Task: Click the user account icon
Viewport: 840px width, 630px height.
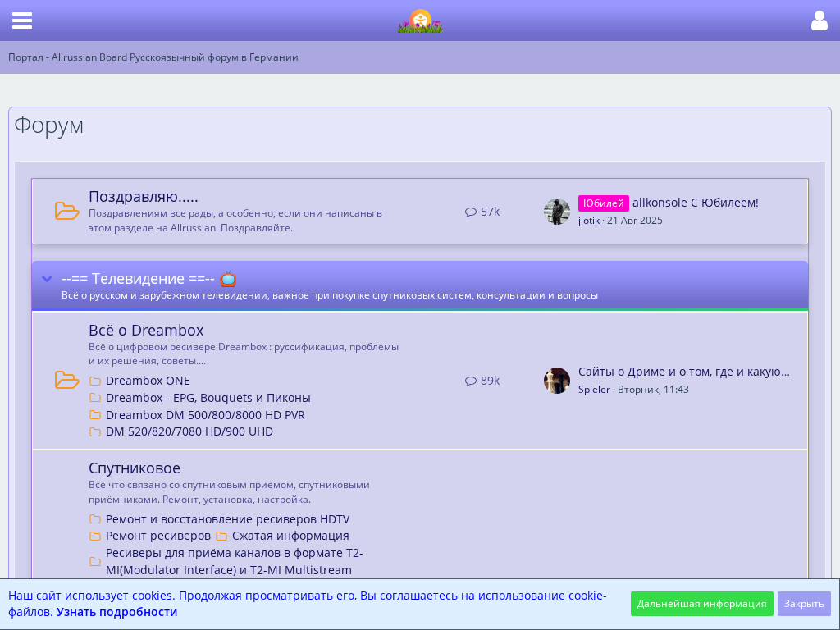Action: 819,21
